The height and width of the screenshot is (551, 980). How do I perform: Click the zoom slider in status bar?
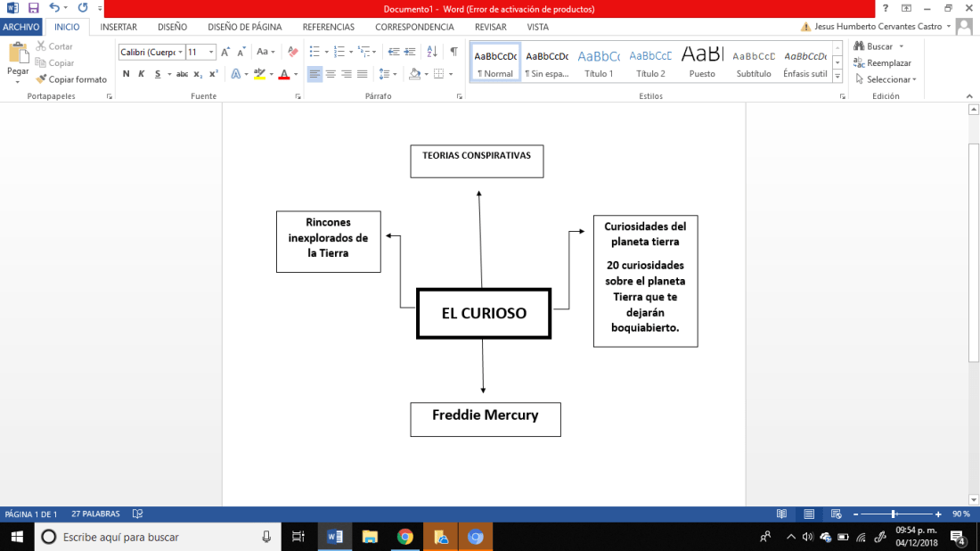pyautogui.click(x=894, y=514)
